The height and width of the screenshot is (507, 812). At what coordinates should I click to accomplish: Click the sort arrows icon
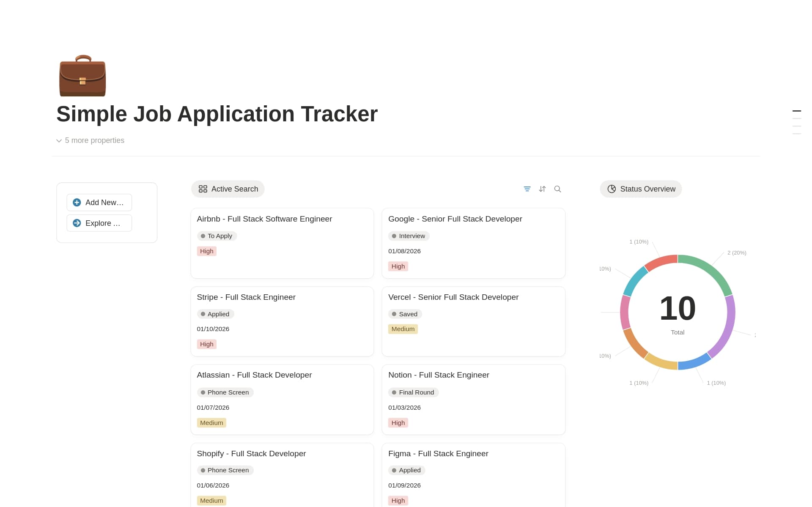[x=542, y=189]
